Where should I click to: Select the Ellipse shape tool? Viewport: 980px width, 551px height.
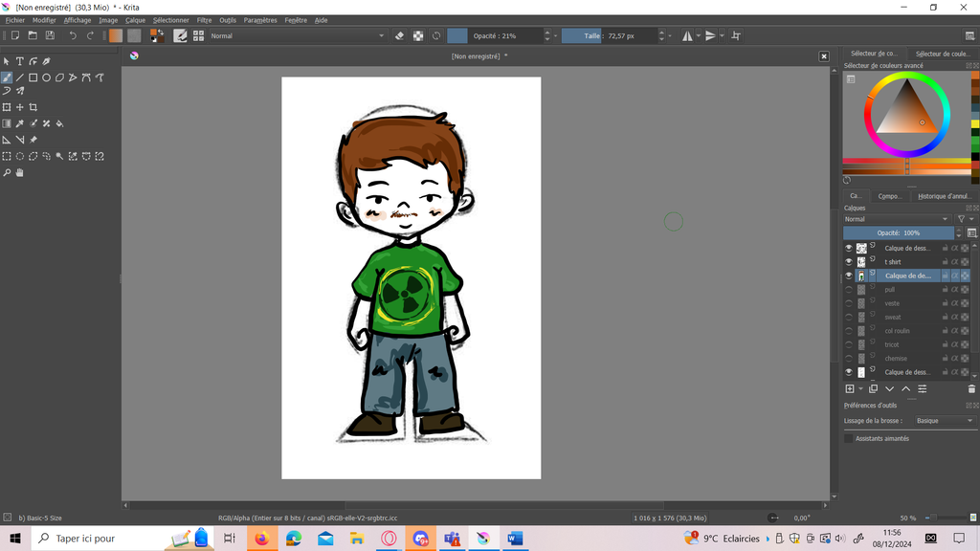click(x=46, y=77)
